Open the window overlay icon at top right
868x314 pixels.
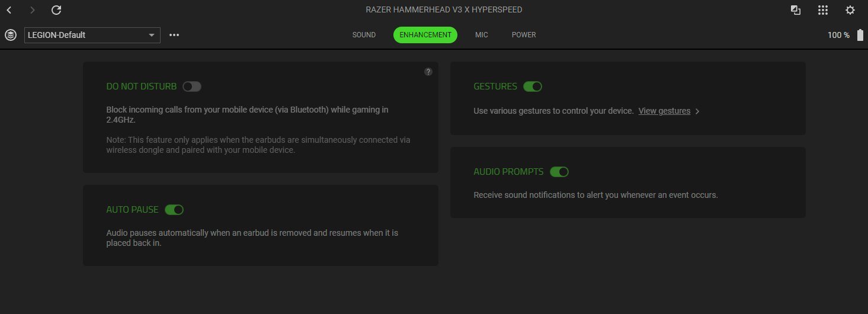click(x=796, y=10)
